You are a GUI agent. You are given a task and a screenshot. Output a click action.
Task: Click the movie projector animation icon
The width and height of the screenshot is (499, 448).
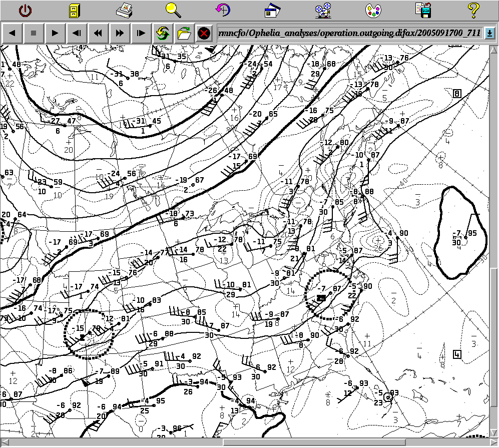tap(323, 10)
